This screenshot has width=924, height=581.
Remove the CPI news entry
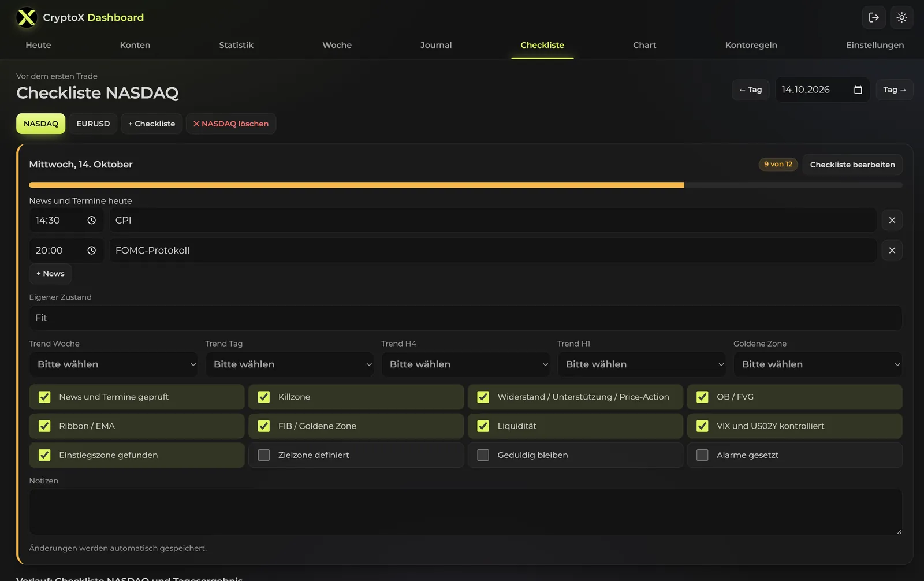coord(892,220)
